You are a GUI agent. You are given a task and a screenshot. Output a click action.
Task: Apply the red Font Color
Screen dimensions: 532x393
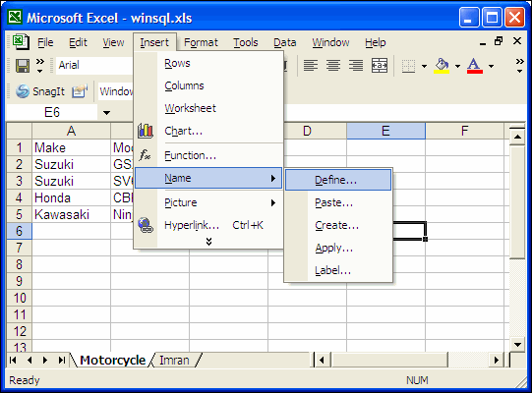474,66
